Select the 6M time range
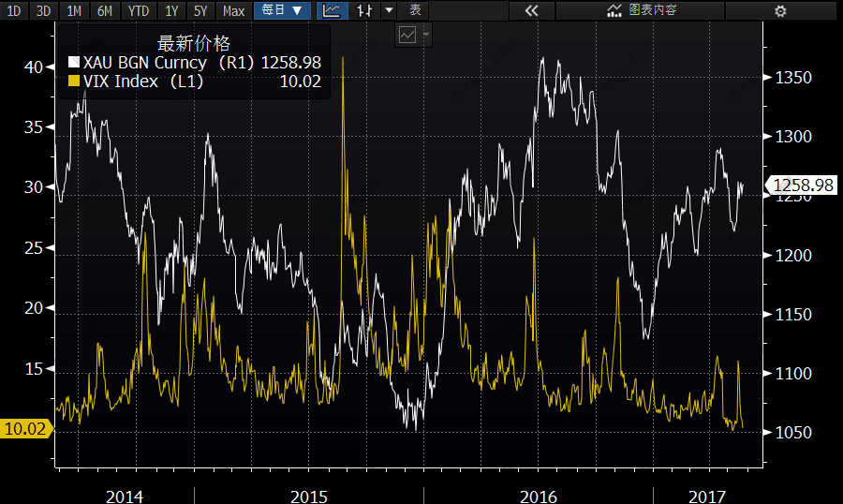Image resolution: width=843 pixels, height=504 pixels. [104, 10]
